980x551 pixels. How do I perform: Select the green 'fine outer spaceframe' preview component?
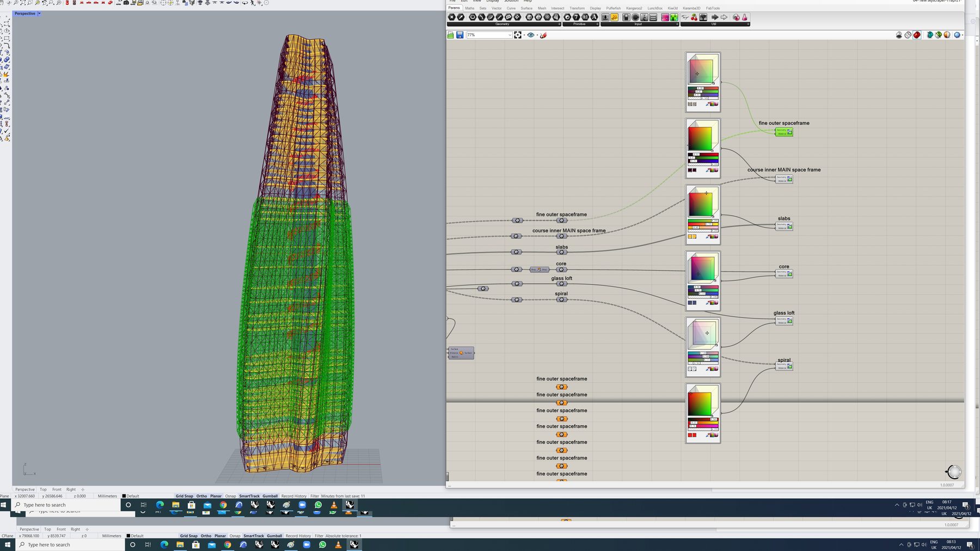[x=784, y=132]
